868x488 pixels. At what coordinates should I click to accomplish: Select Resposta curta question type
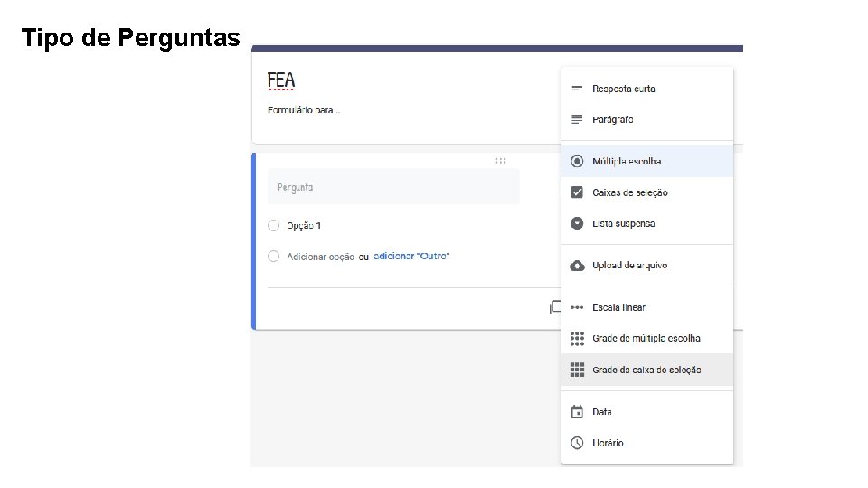647,89
